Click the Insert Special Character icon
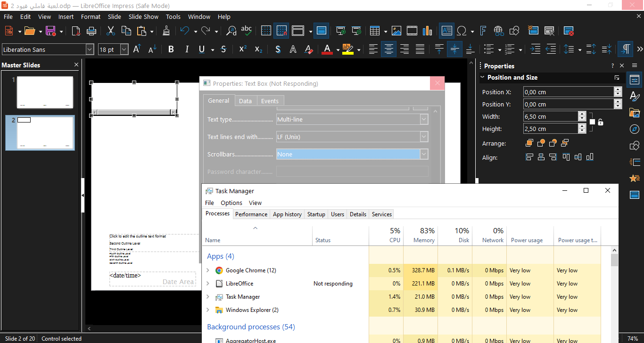 point(462,31)
